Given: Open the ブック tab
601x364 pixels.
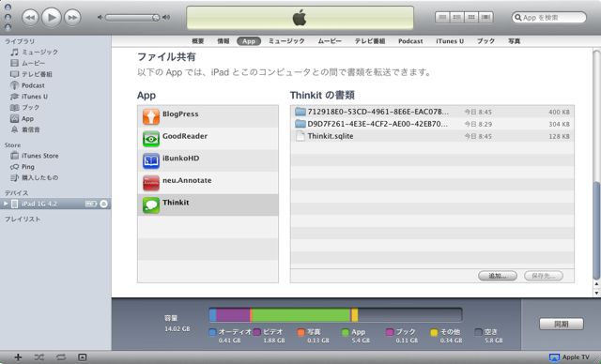Looking at the screenshot, I should (486, 41).
